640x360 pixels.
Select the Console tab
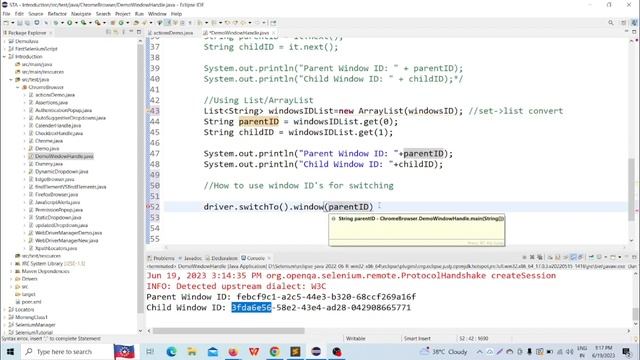[253, 258]
